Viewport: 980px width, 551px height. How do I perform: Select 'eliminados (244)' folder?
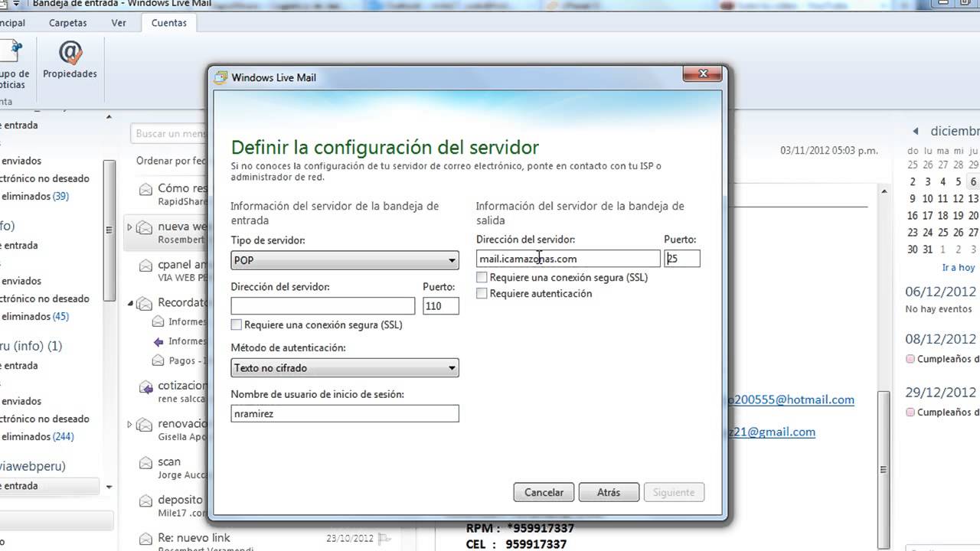(x=38, y=436)
